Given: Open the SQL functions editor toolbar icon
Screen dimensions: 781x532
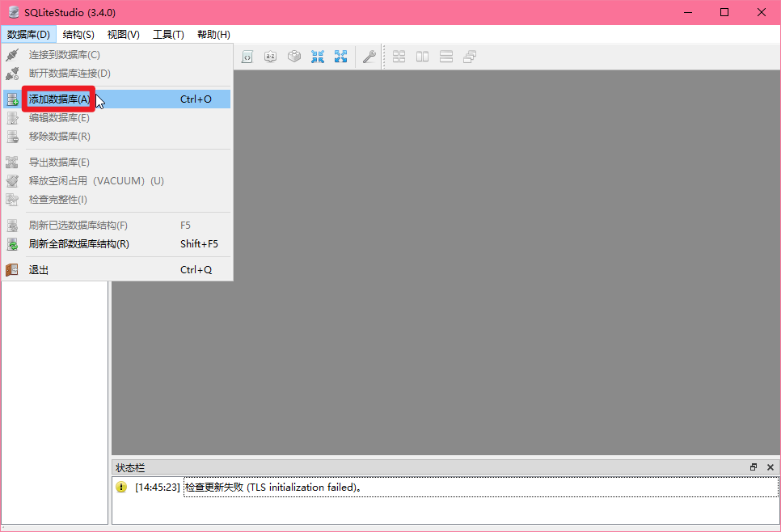Looking at the screenshot, I should point(247,57).
